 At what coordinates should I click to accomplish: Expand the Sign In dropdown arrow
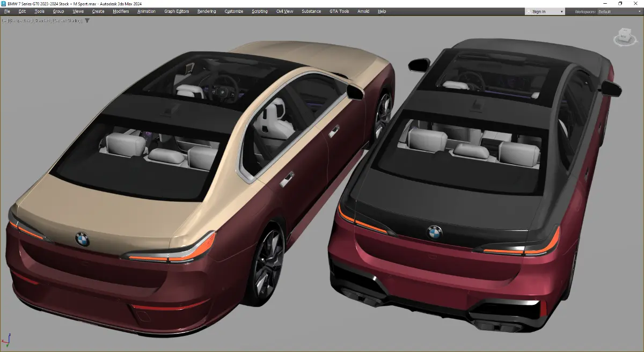[x=562, y=11]
